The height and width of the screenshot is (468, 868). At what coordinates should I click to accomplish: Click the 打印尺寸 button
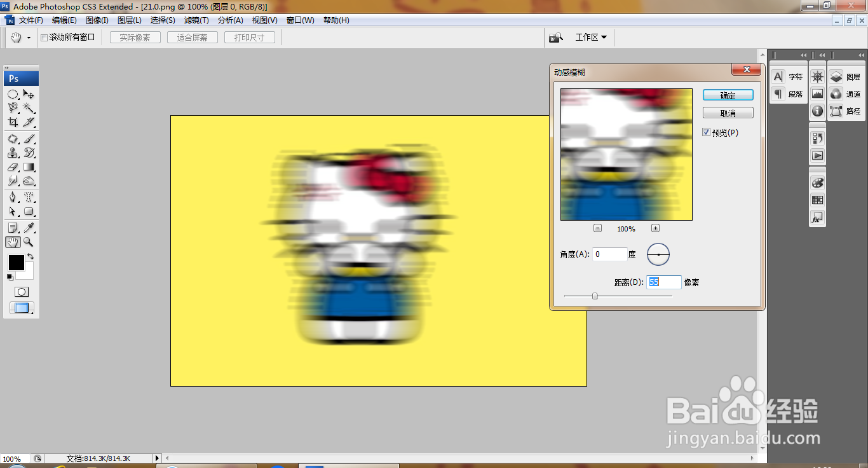250,38
